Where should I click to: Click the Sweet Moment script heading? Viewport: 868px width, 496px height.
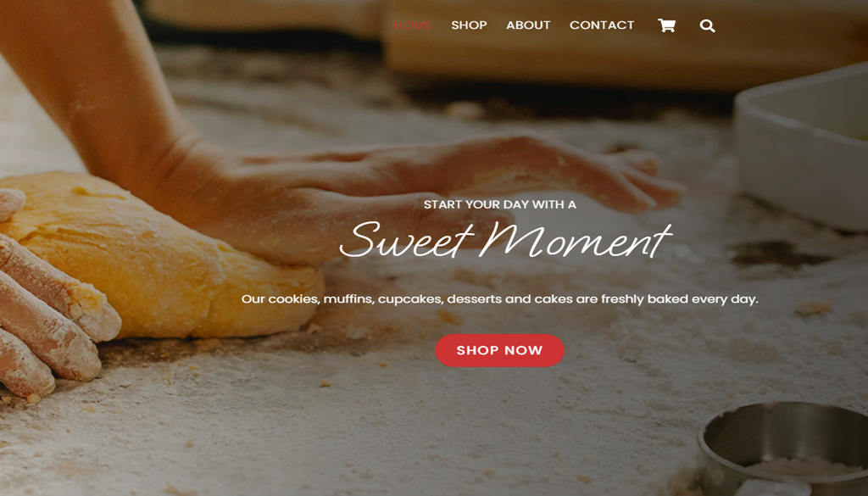[505, 240]
